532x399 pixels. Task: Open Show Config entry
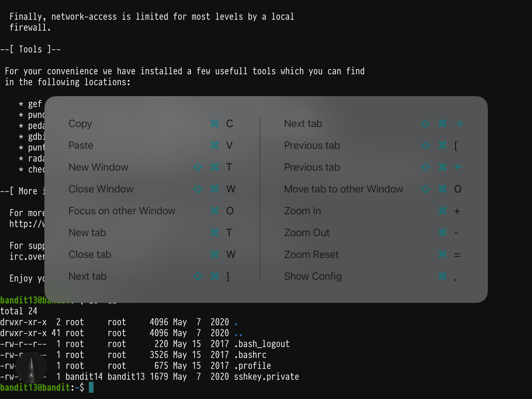(313, 276)
